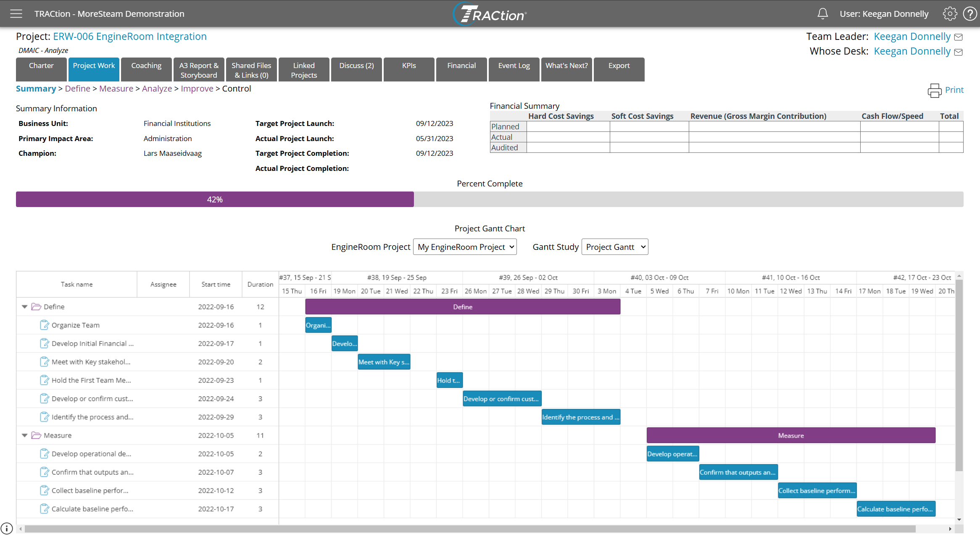Click the Define folder icon in task list
This screenshot has height=535, width=980.
pos(36,307)
